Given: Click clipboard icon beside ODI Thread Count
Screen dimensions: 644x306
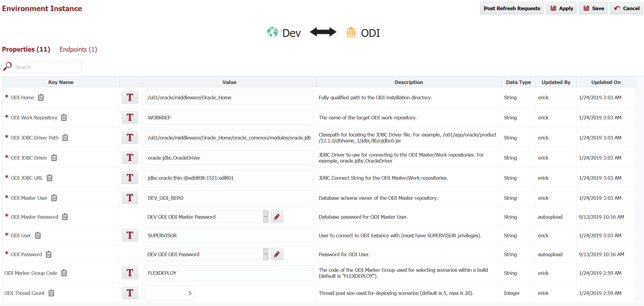Looking at the screenshot, I should coord(51,293).
